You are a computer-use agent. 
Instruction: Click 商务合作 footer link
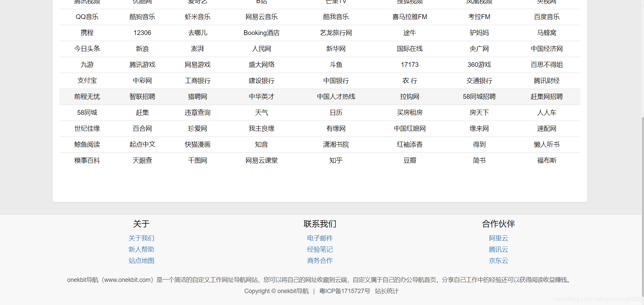click(x=320, y=261)
